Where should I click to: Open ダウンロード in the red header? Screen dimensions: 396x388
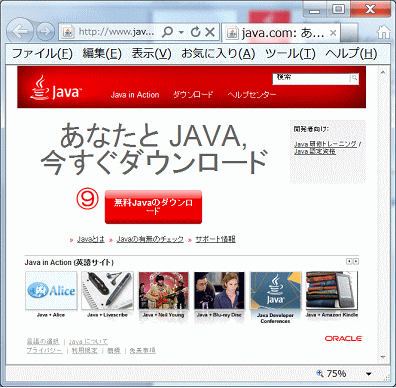pyautogui.click(x=193, y=95)
